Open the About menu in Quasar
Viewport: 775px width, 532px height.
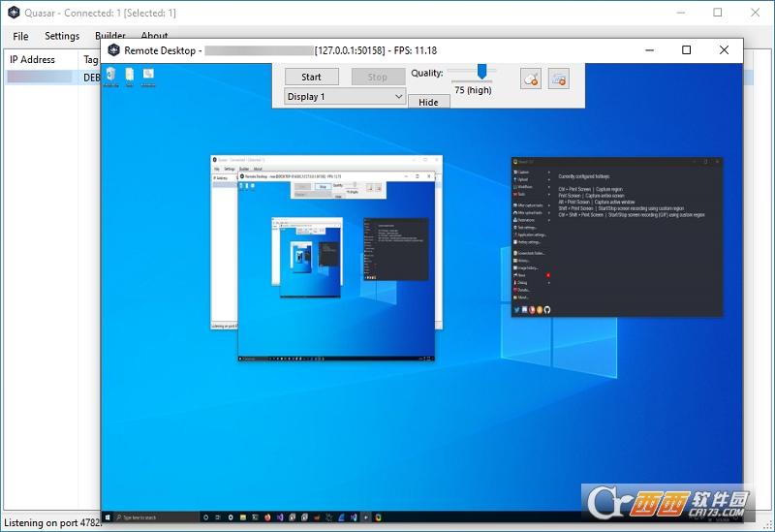(x=154, y=36)
